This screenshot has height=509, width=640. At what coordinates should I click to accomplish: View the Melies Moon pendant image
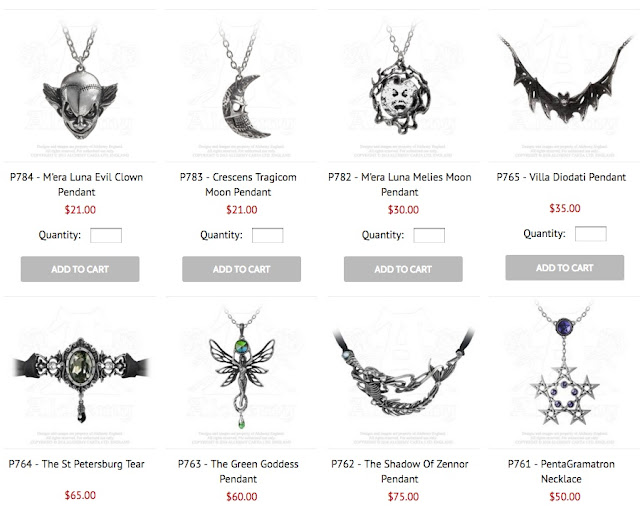click(x=403, y=86)
